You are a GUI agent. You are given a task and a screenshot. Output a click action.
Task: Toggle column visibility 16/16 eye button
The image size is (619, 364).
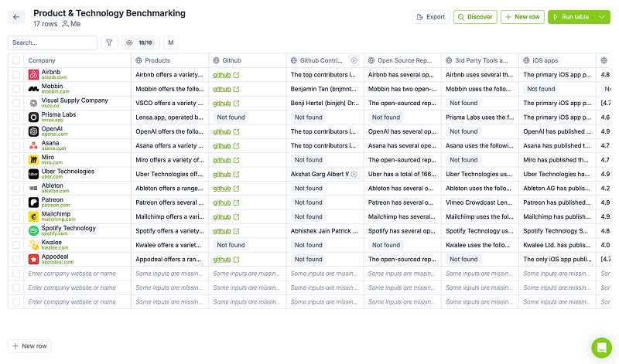point(141,43)
